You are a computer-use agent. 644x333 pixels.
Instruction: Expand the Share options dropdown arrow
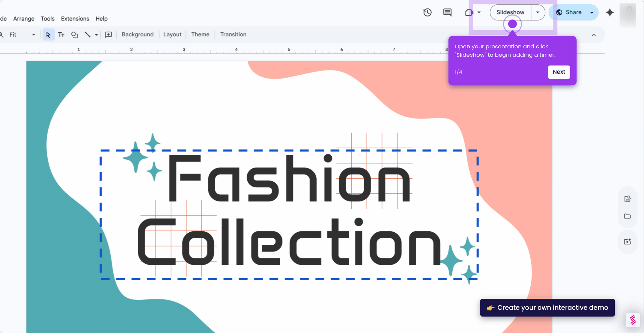pyautogui.click(x=592, y=12)
